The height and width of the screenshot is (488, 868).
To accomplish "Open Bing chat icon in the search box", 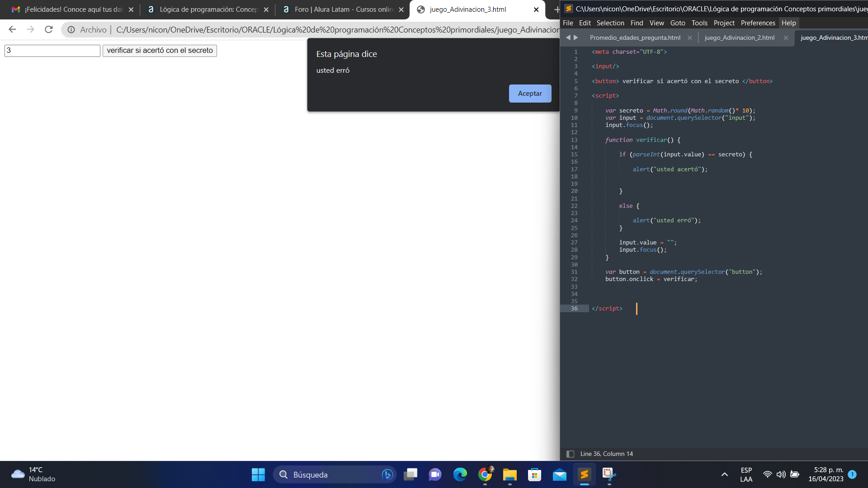I will click(387, 474).
